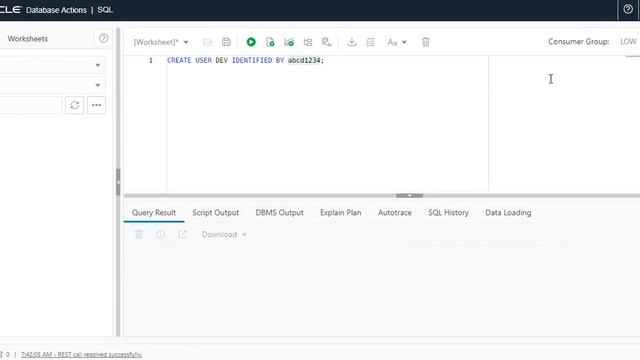Click the Run as SQL script icon with green badge
Image resolution: width=640 pixels, height=360 pixels.
point(289,42)
